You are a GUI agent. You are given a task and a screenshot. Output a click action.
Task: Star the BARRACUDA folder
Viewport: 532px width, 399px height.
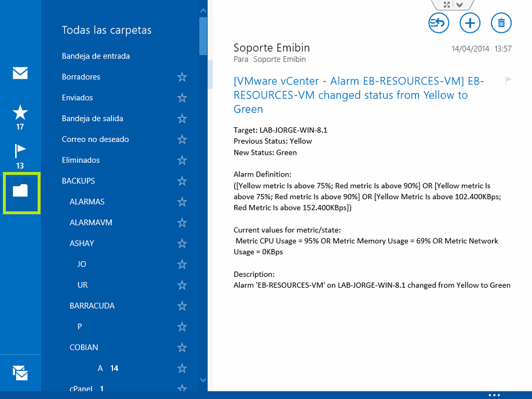[182, 306]
